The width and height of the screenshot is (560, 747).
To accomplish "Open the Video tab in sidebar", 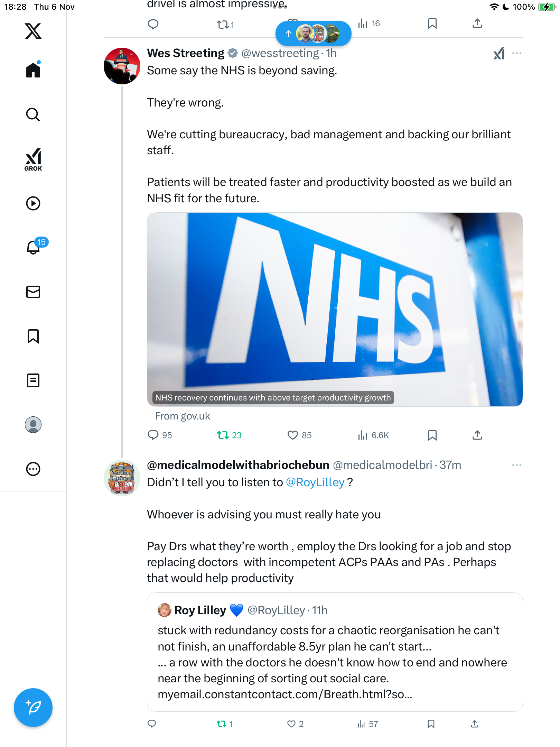I will 33,203.
